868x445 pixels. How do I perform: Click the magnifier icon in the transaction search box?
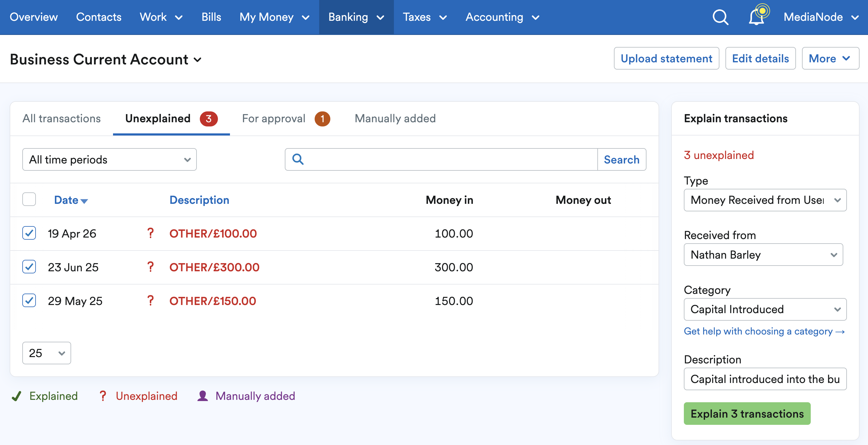coord(298,159)
